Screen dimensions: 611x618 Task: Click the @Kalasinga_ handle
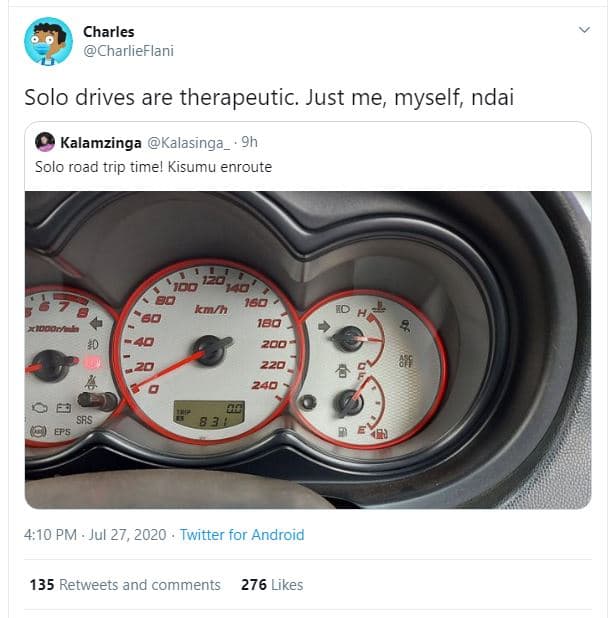point(188,143)
